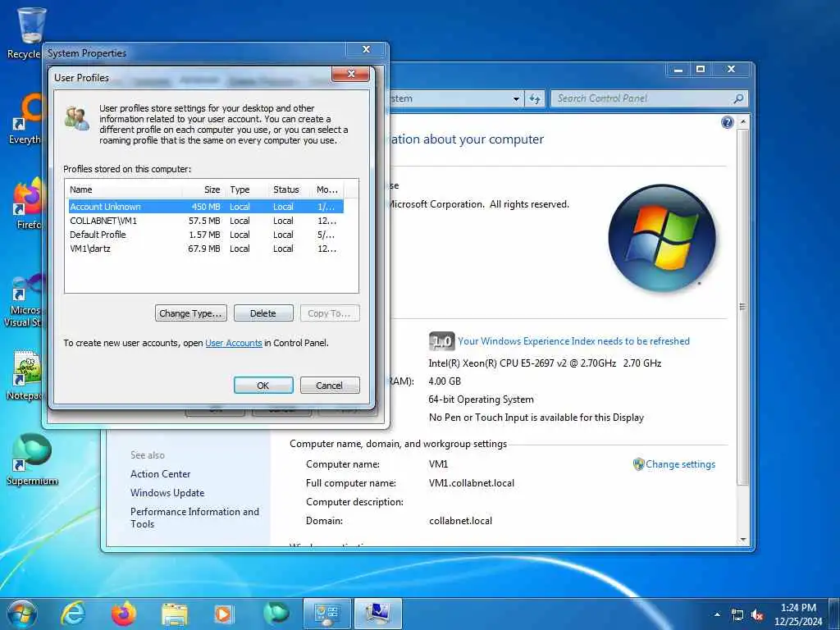Open the Firefox desktop shortcut
The image size is (840, 630).
[x=27, y=203]
